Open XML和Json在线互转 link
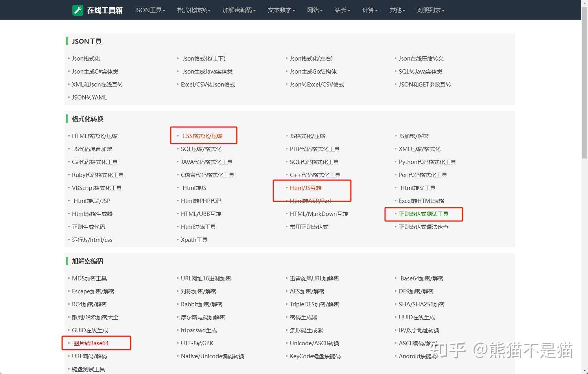 [x=98, y=85]
